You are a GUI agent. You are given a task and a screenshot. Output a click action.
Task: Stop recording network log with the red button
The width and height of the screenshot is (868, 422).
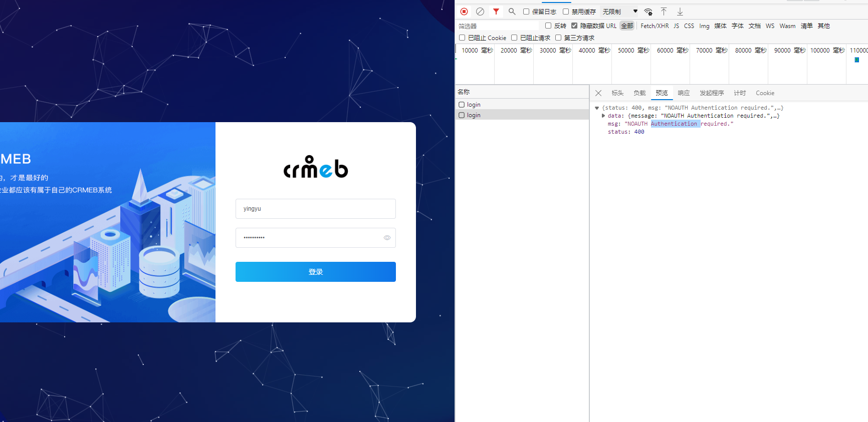tap(464, 12)
